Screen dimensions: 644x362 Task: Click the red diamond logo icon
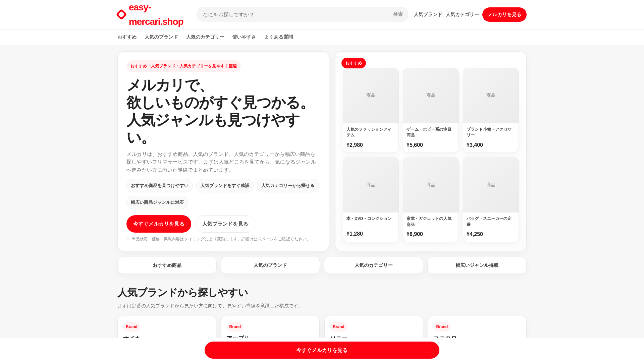[x=121, y=14]
